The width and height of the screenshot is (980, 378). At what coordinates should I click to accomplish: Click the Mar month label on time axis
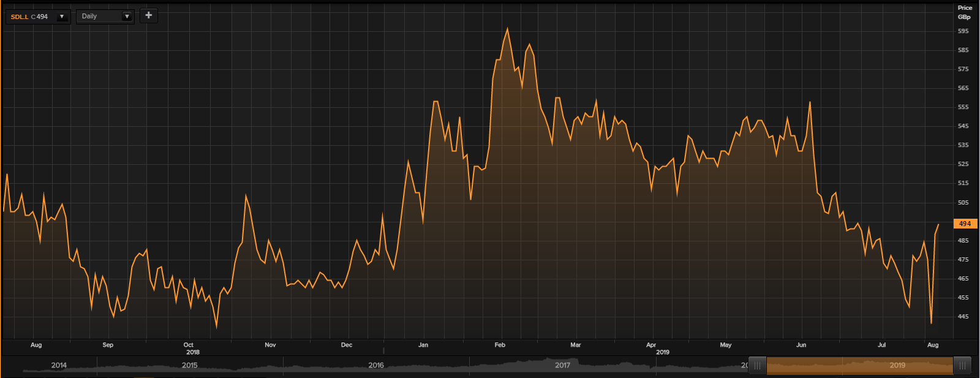576,345
